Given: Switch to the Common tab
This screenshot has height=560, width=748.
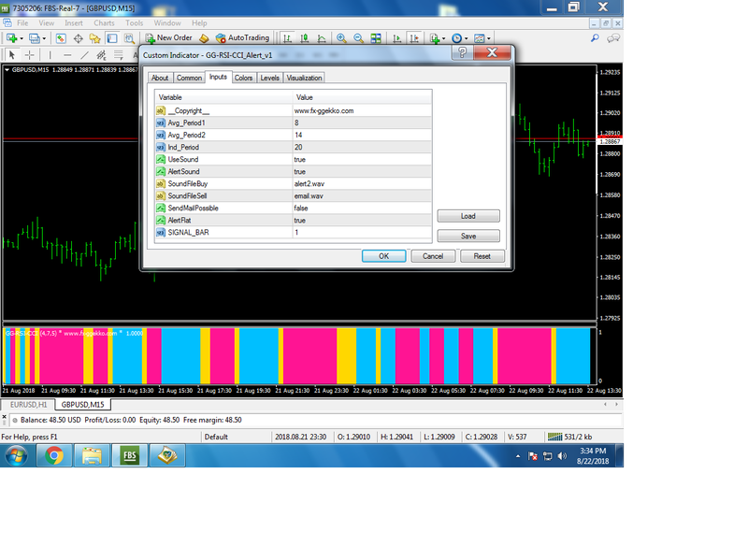Looking at the screenshot, I should pyautogui.click(x=189, y=78).
